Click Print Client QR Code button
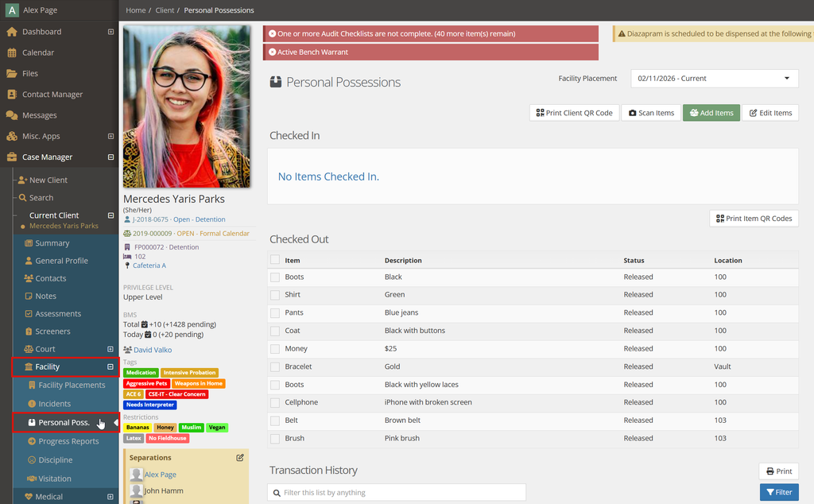 tap(574, 113)
